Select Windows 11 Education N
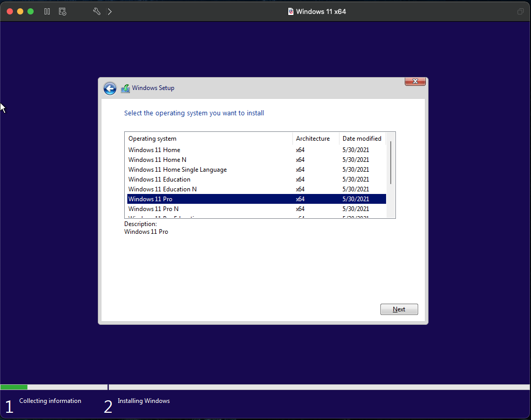Viewport: 531px width, 420px height. 256,189
